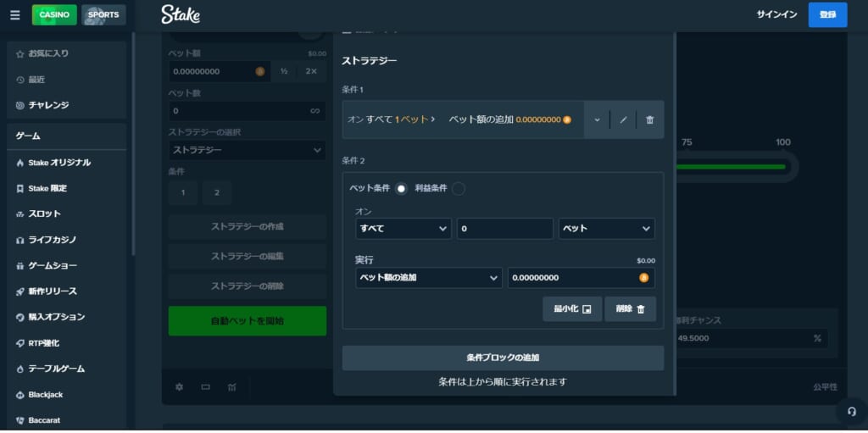Click the ベット額 input field
Image resolution: width=868 pixels, height=433 pixels.
(220, 71)
